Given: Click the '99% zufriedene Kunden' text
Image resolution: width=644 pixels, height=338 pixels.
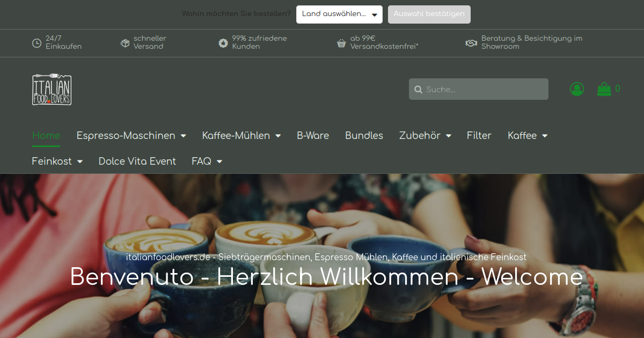Looking at the screenshot, I should click(x=259, y=42).
